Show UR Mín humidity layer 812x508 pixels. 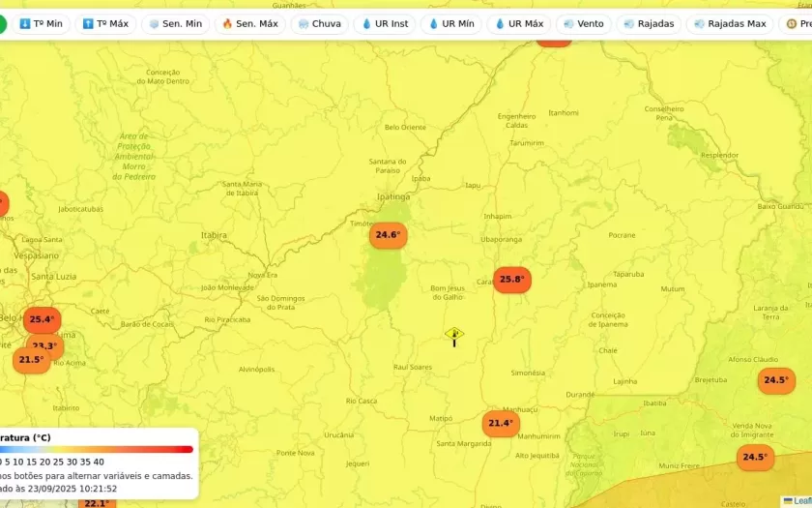coord(451,23)
